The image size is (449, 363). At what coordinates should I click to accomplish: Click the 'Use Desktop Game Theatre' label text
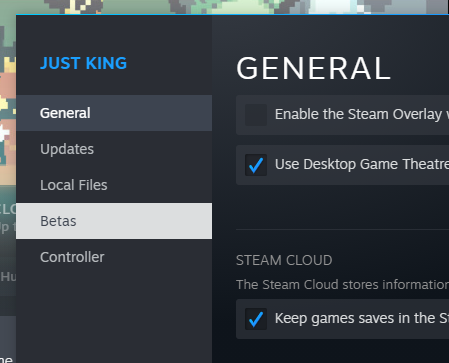coord(362,164)
